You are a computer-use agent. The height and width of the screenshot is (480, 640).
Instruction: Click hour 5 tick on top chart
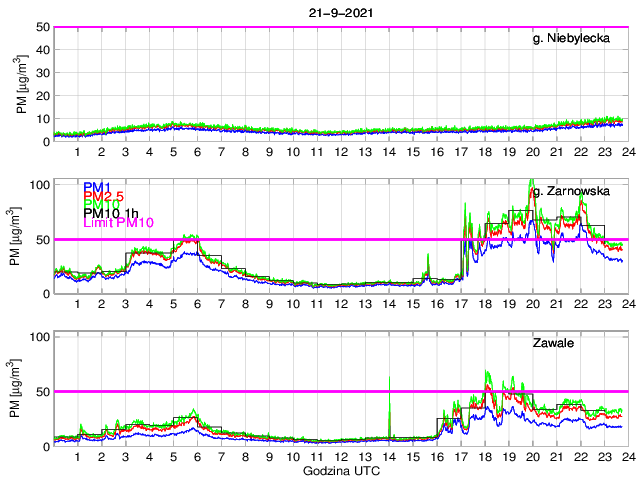[x=174, y=153]
